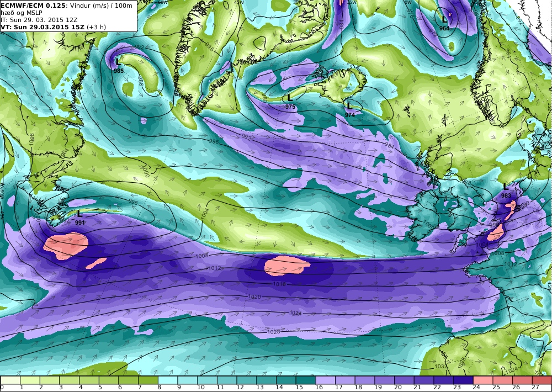Screen dimensions: 552x392
Task: Click the 'ECMWF/ECM 0.125' title text
Action: click(33, 6)
